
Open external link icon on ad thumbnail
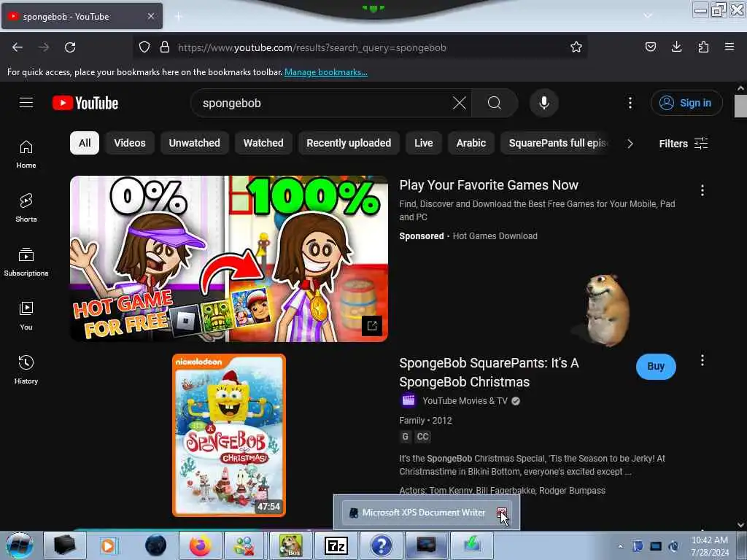click(x=371, y=326)
